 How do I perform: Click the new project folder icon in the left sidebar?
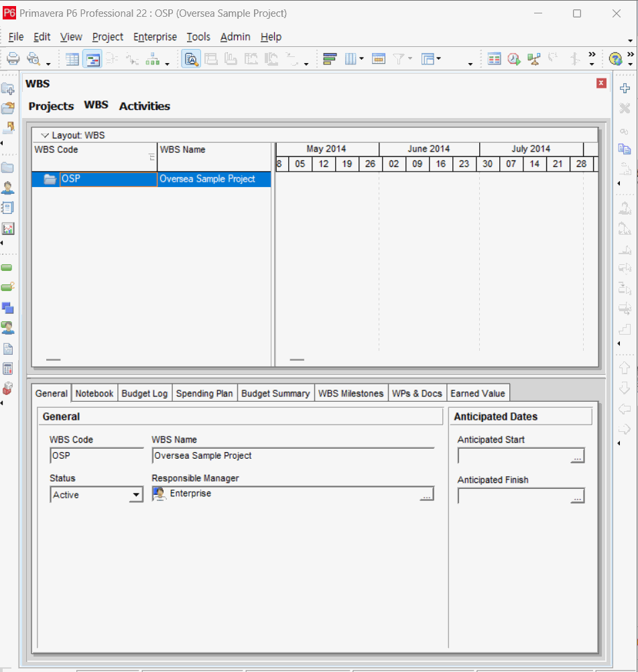coord(8,89)
